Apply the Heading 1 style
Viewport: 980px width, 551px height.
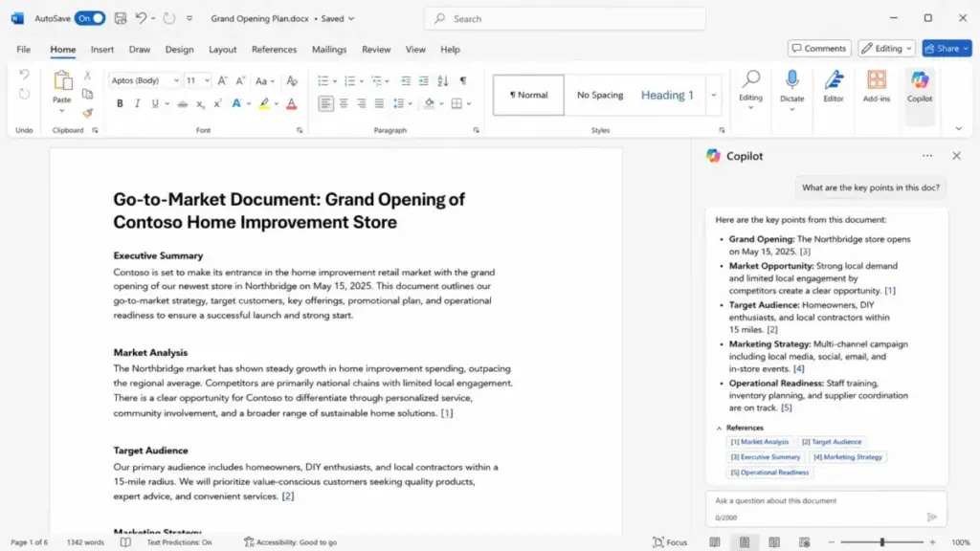pos(667,95)
